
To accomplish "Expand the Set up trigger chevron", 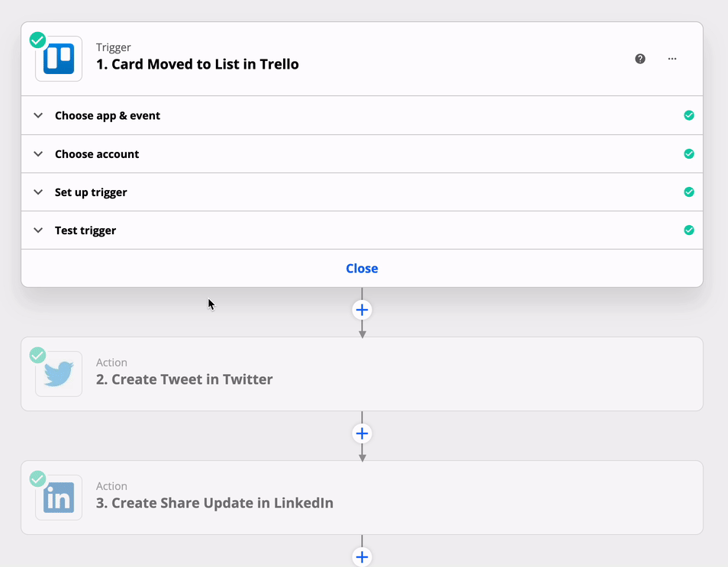I will pos(38,192).
